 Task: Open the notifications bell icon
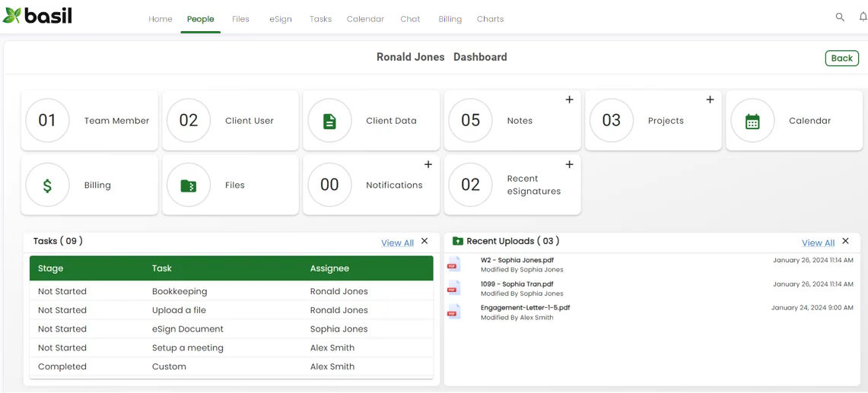pyautogui.click(x=863, y=17)
